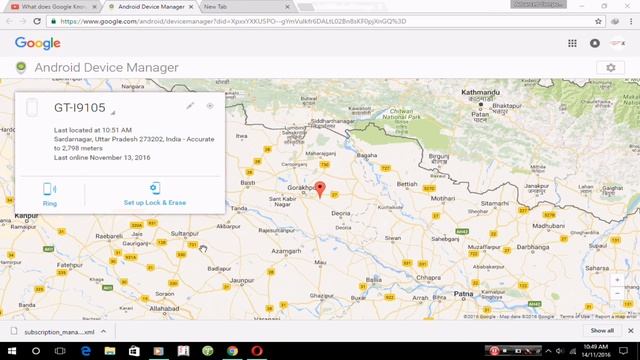The image size is (640, 360).
Task: Click Chitwan National Park on map
Action: pyautogui.click(x=401, y=114)
